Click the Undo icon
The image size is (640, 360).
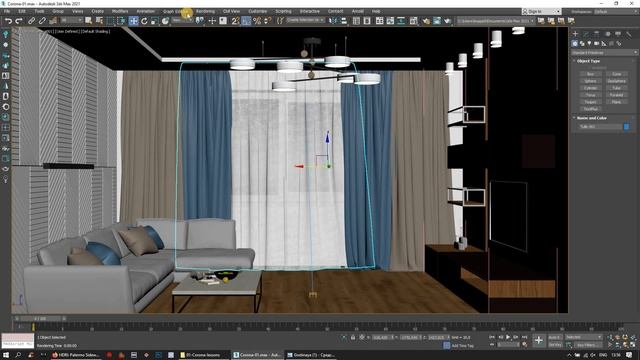pyautogui.click(x=8, y=21)
